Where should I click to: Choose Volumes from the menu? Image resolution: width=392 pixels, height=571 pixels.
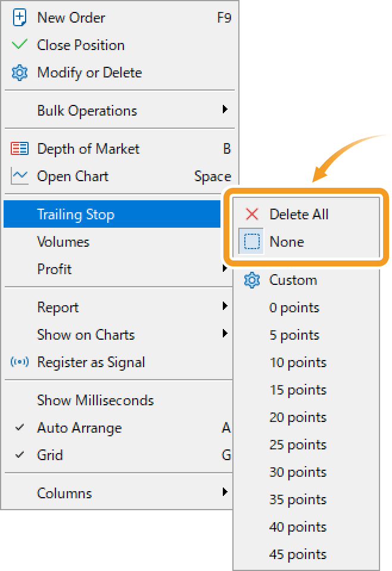tap(63, 241)
